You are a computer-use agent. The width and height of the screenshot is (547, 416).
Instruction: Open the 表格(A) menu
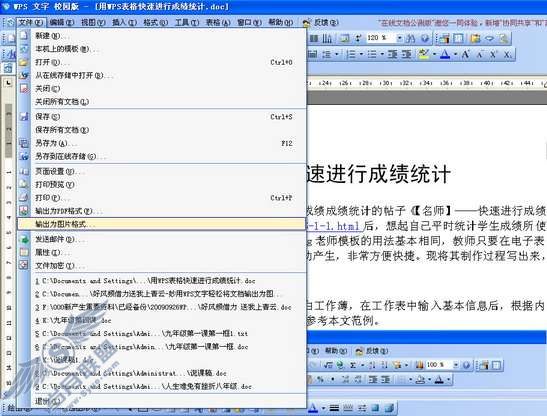218,23
